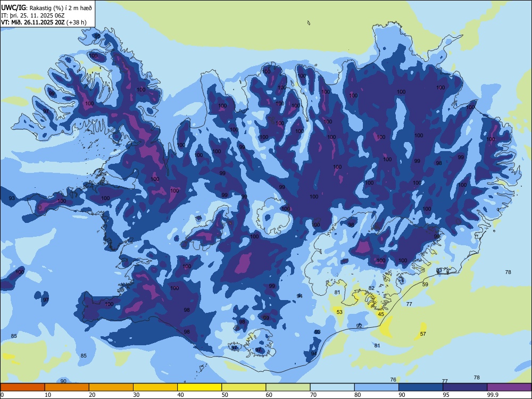
Task: Click the '45' humidity value on the map
Action: (x=381, y=314)
